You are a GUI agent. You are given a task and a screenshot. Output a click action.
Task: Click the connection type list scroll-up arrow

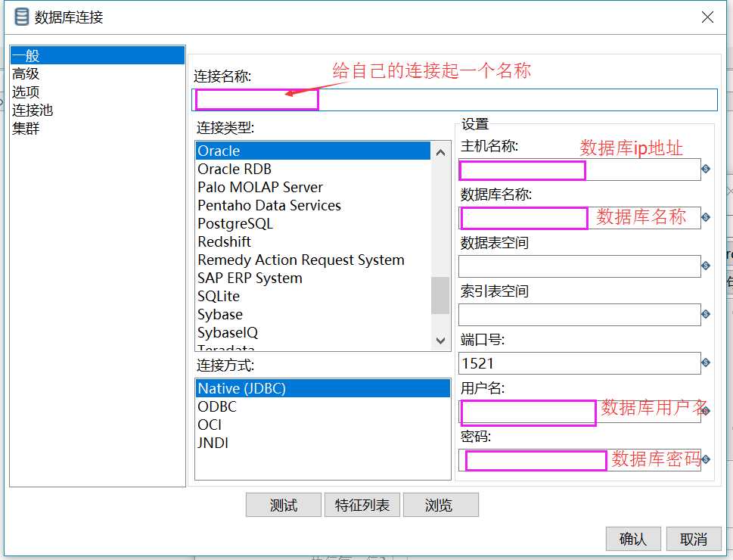[x=440, y=153]
